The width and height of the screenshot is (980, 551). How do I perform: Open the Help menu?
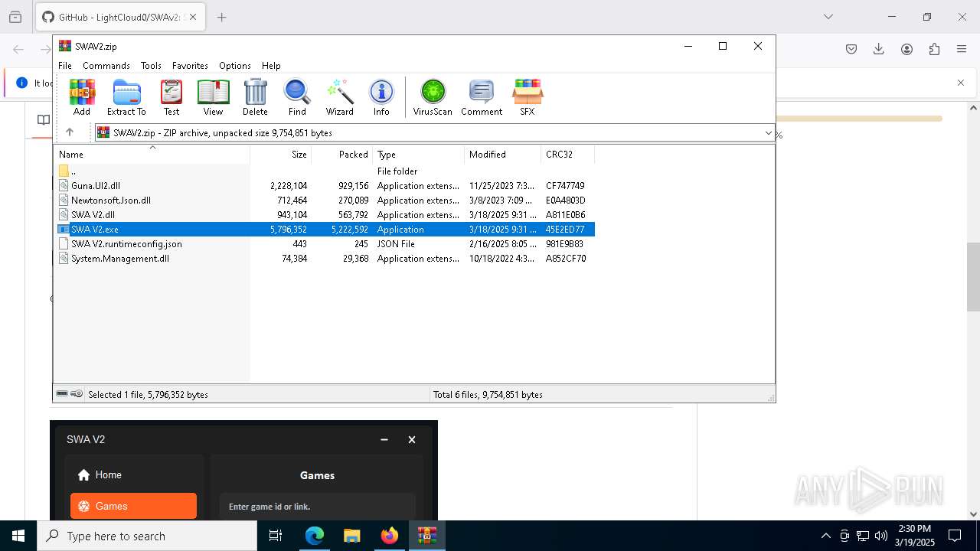[271, 66]
